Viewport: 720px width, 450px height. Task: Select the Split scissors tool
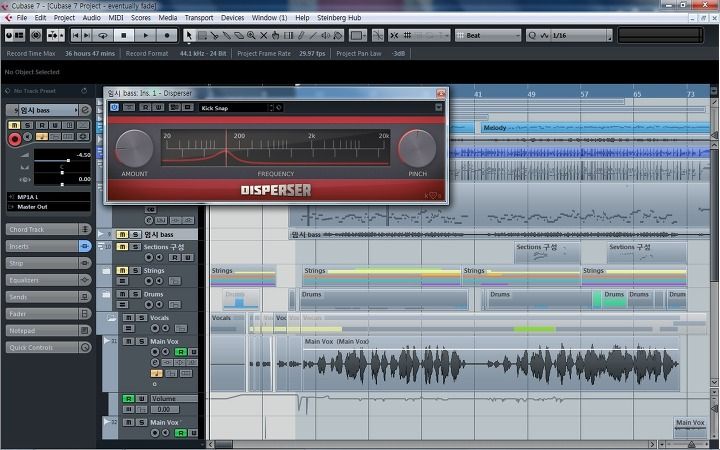point(214,35)
